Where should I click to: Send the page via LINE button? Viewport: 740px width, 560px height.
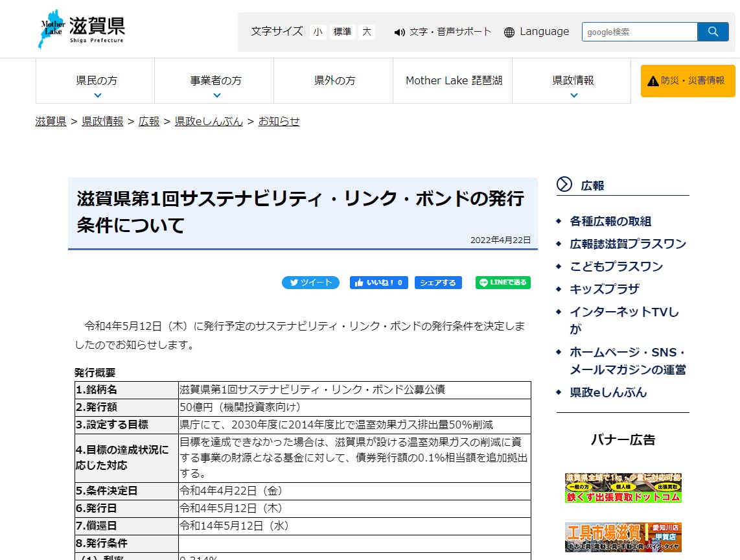click(503, 283)
